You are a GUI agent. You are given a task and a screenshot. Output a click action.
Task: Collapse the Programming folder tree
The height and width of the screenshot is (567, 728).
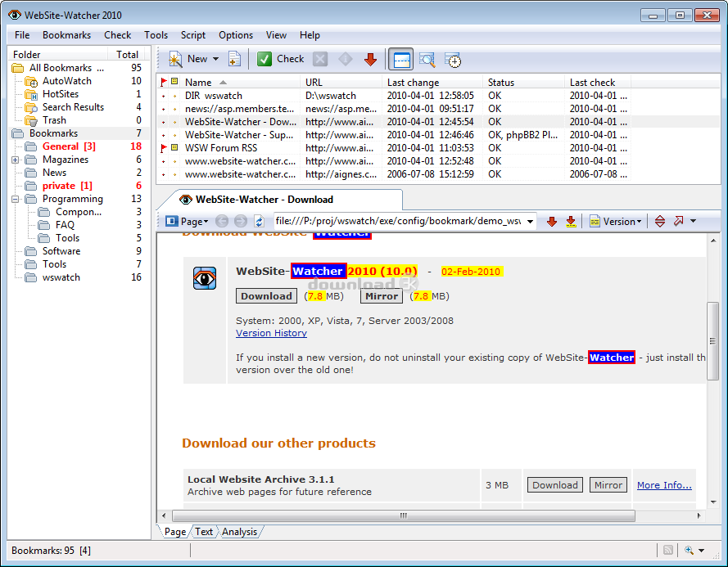(x=16, y=199)
